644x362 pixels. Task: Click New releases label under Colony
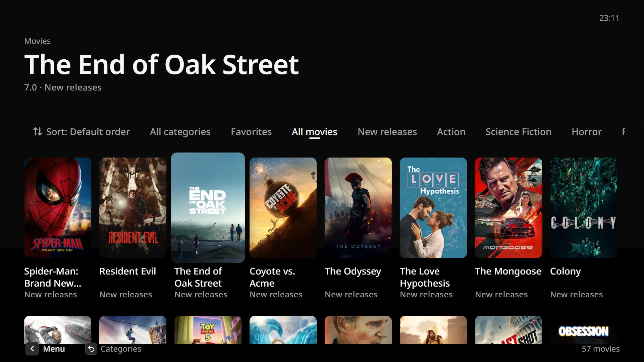(576, 295)
